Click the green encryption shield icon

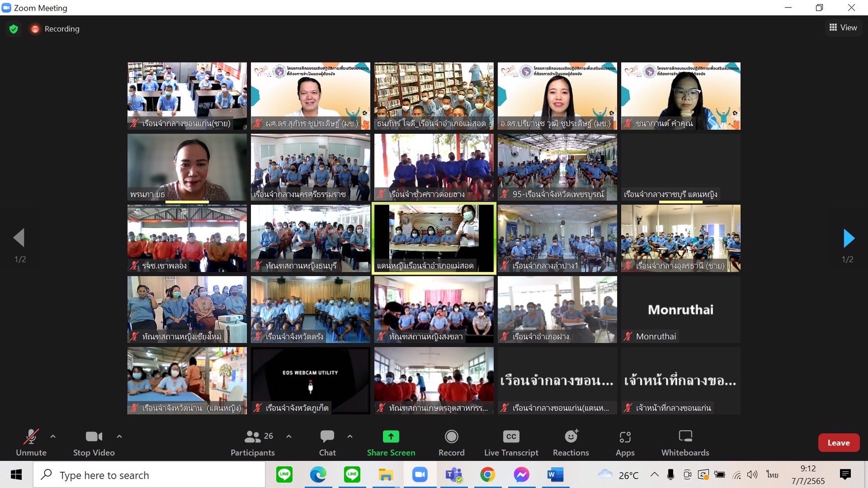14,29
